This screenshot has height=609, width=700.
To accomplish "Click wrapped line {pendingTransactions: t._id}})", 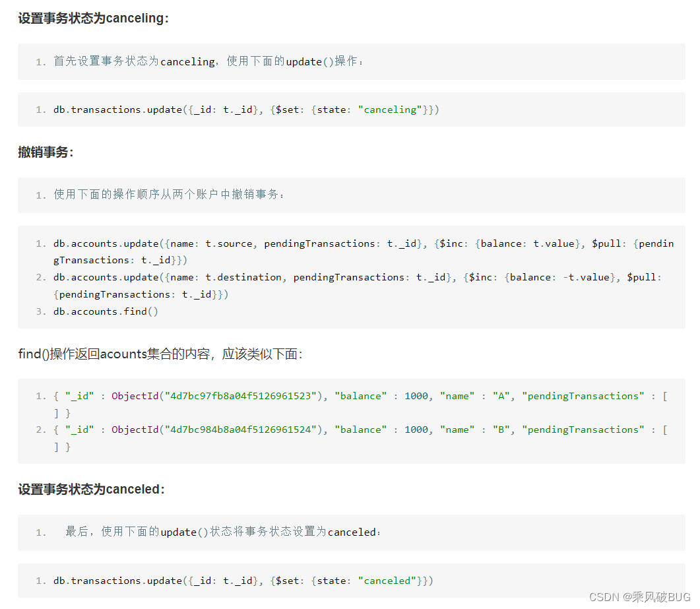I will [141, 294].
